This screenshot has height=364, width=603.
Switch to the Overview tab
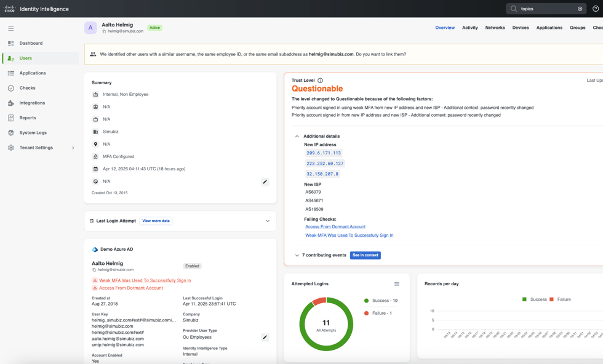point(445,28)
